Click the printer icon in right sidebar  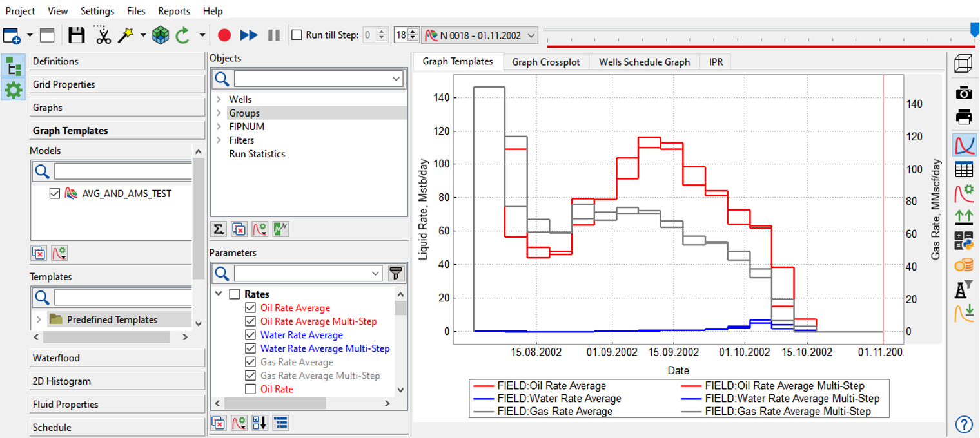click(x=964, y=117)
